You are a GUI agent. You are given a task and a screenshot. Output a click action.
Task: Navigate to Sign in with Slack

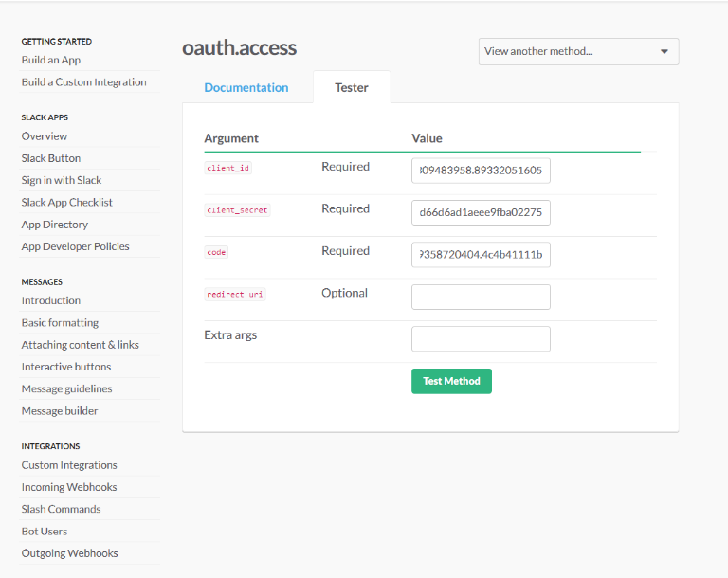pos(62,180)
